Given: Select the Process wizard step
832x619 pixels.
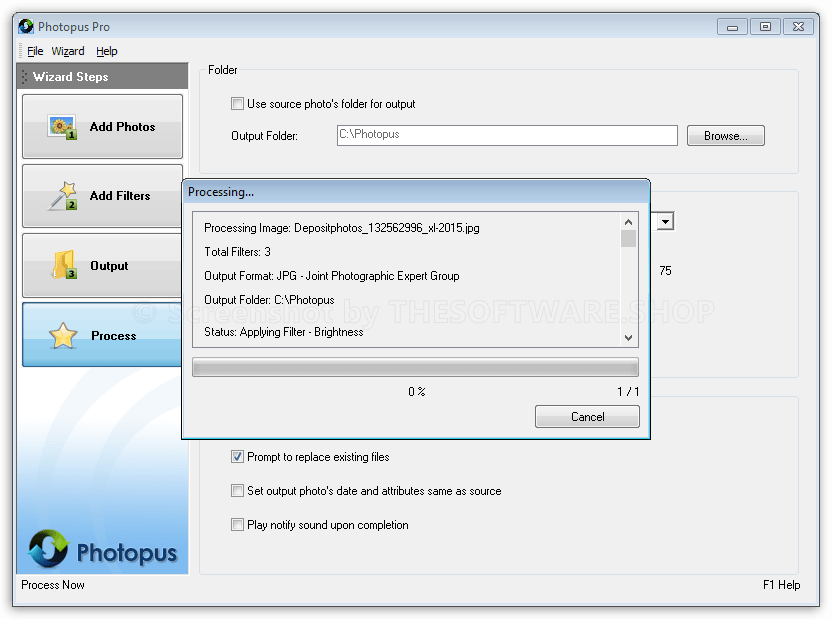Looking at the screenshot, I should tap(102, 335).
